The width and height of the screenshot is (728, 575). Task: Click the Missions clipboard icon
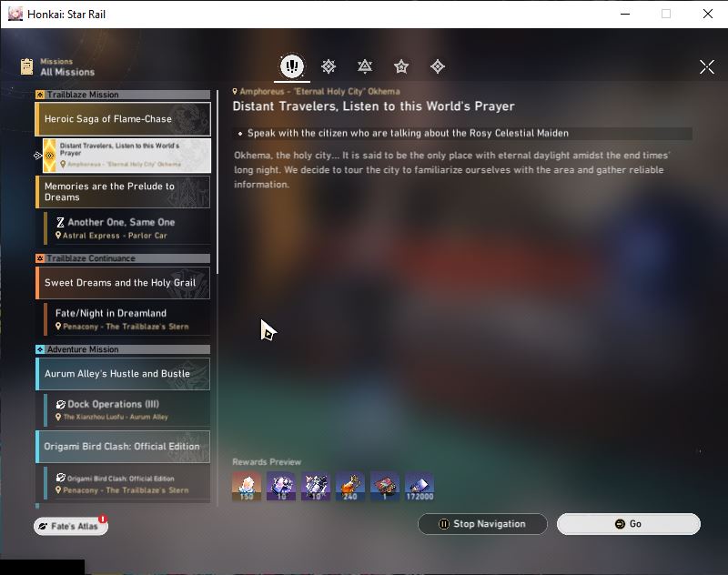(x=27, y=66)
